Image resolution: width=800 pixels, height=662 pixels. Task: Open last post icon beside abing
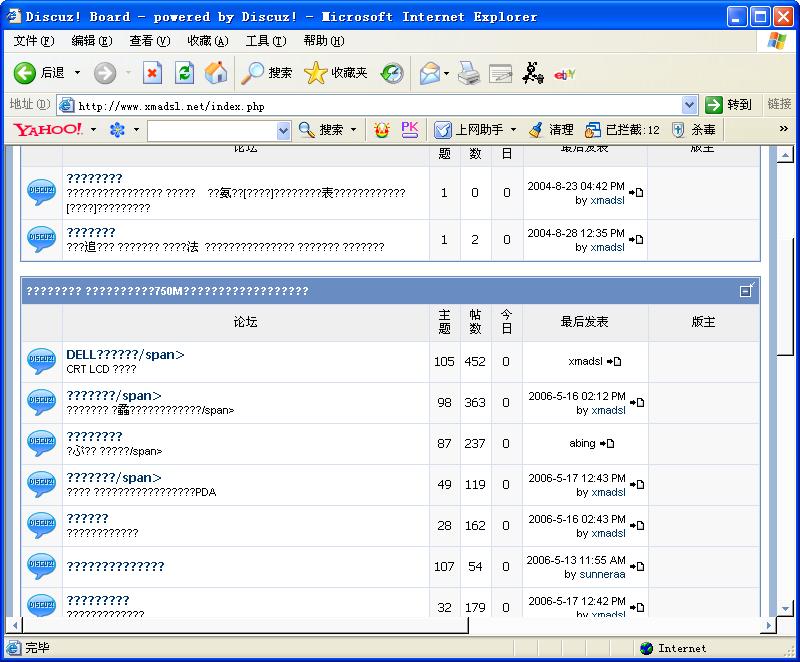(x=607, y=444)
